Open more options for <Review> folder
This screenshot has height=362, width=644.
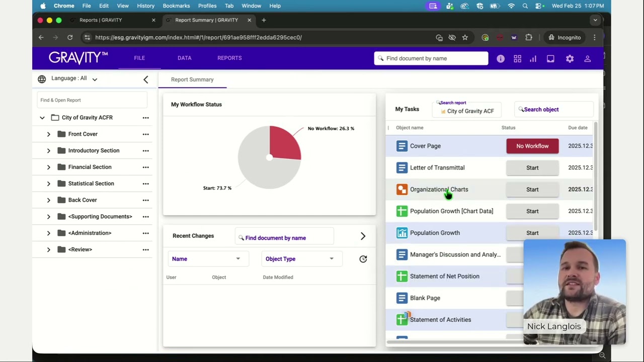point(145,249)
